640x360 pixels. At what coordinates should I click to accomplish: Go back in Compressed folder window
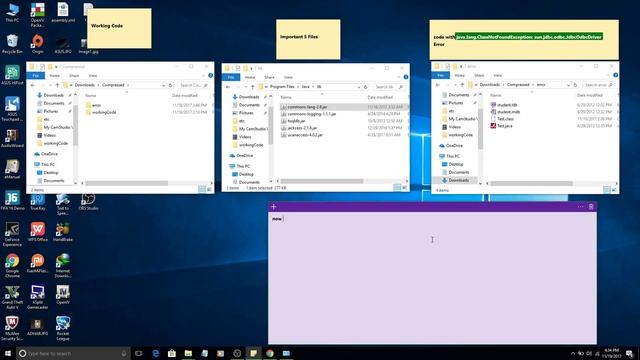(33, 85)
